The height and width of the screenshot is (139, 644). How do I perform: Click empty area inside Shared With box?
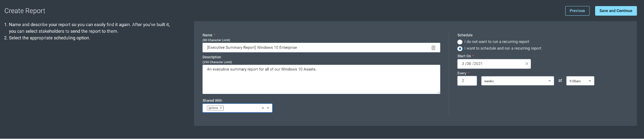pos(242,108)
